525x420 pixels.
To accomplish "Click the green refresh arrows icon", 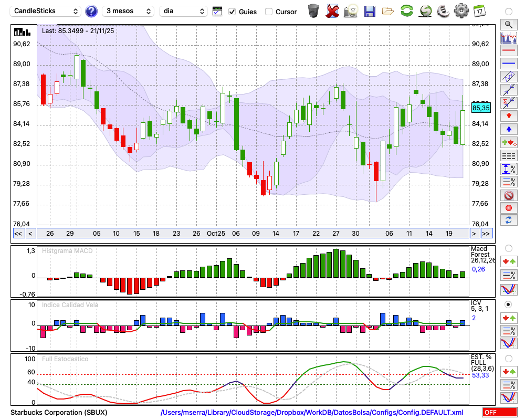I will coord(406,10).
